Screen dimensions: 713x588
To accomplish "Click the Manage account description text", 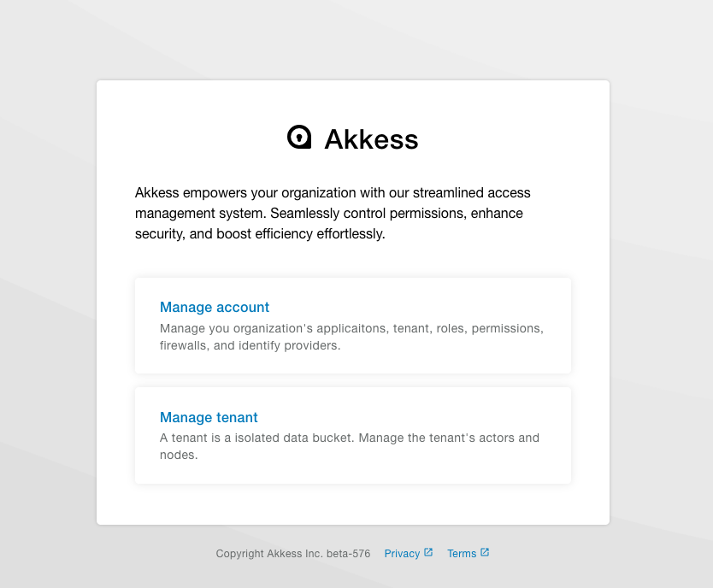I will 351,337.
